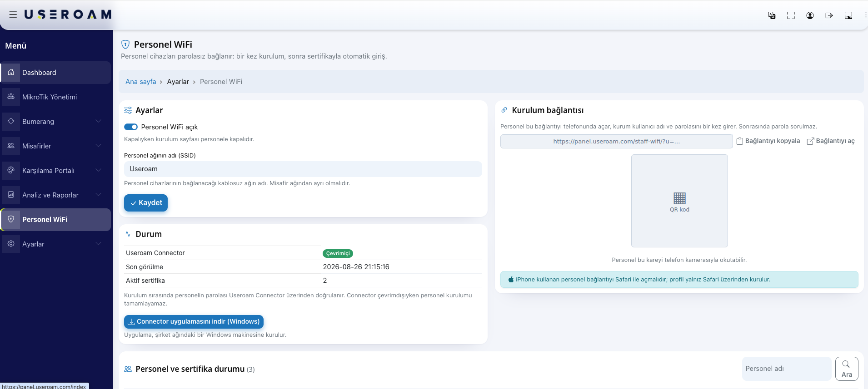Expand the Analiz ve Raporlar chevron
868x389 pixels.
click(99, 195)
